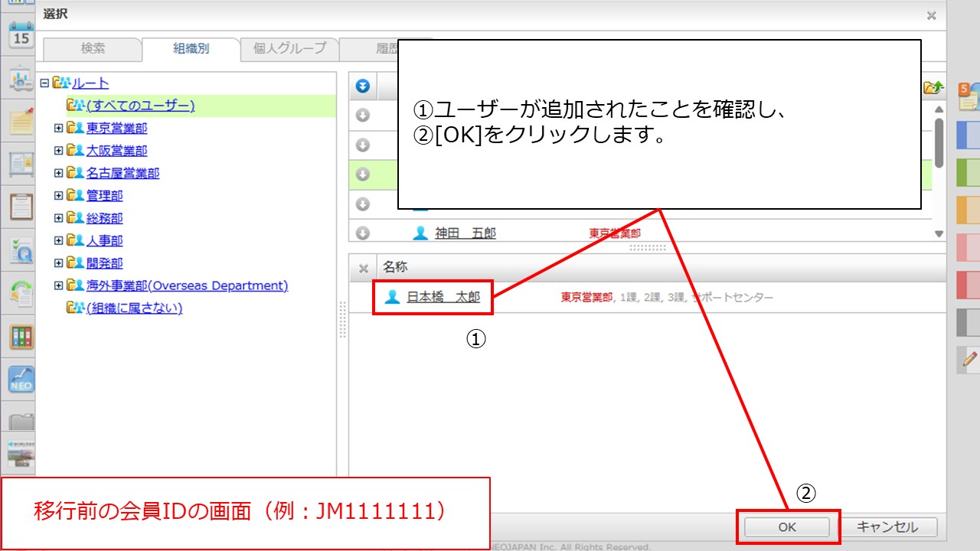Select 人事部 in the tree
The image size is (980, 551).
[x=105, y=240]
